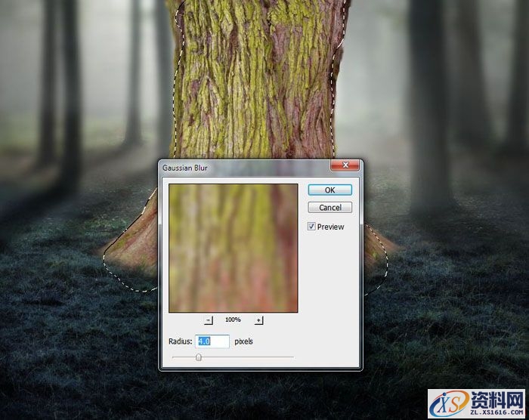Cancel the Gaussian Blur filter

pos(330,207)
